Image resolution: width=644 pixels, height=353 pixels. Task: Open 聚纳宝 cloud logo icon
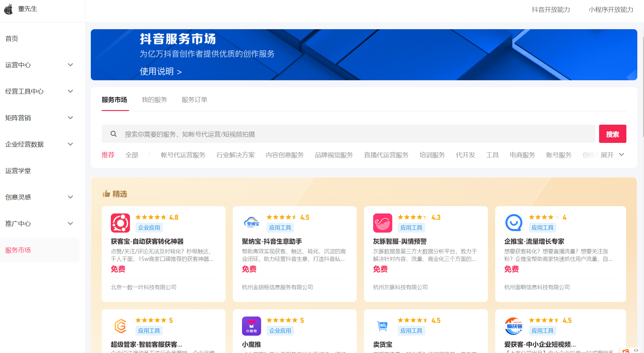[251, 223]
